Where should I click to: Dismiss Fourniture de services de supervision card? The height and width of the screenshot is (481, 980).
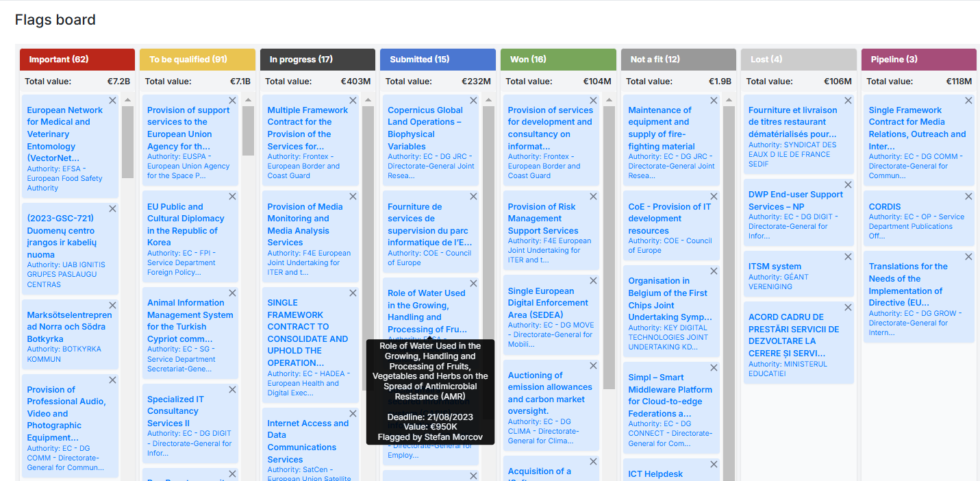(x=473, y=196)
